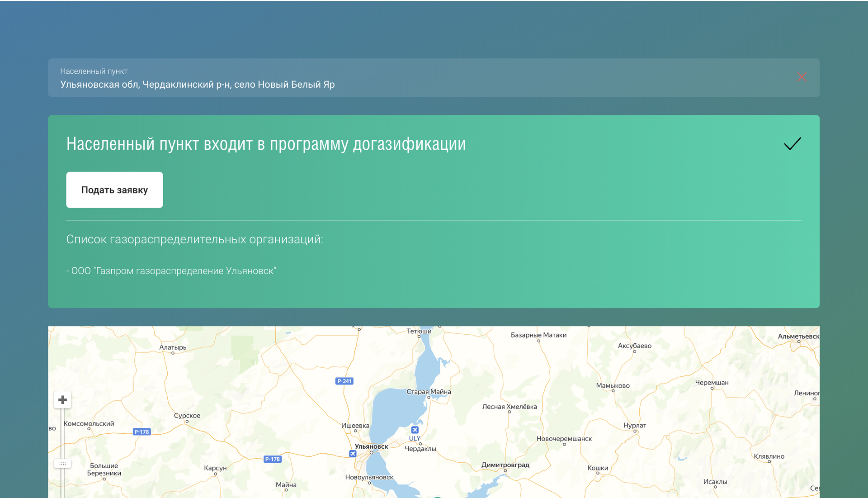Click Димитровград city label on map

point(505,465)
